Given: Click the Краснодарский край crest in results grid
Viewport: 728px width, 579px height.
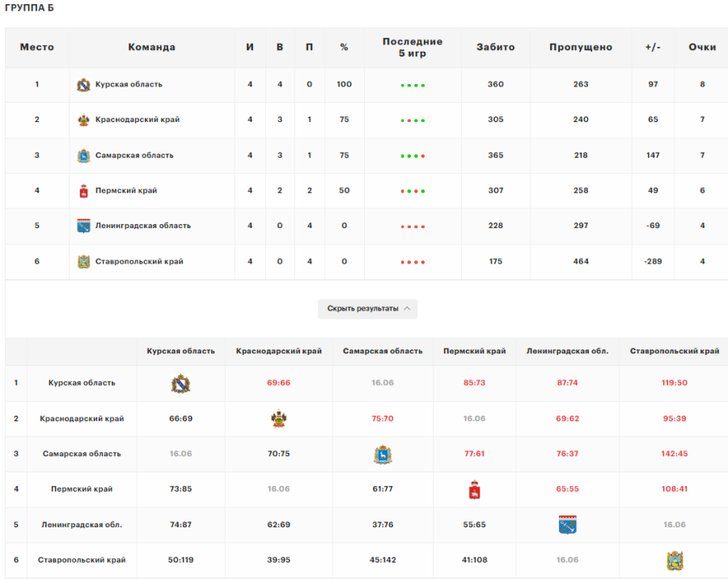Looking at the screenshot, I should tap(278, 419).
